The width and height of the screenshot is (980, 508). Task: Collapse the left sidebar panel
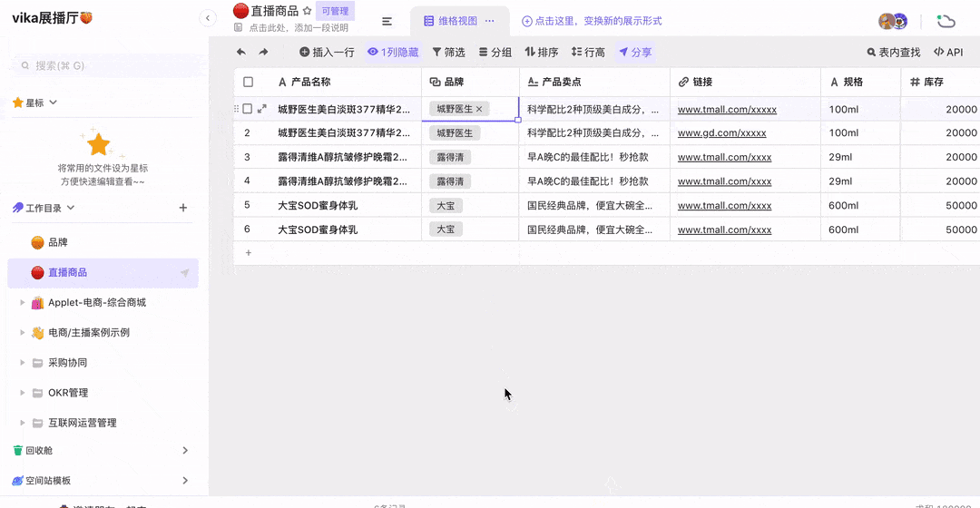(x=208, y=18)
